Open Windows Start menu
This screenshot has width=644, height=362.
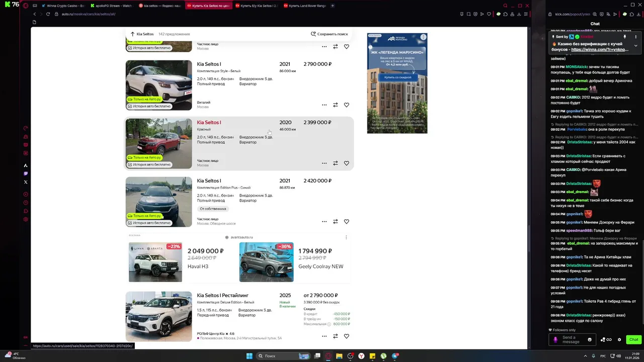point(249,356)
